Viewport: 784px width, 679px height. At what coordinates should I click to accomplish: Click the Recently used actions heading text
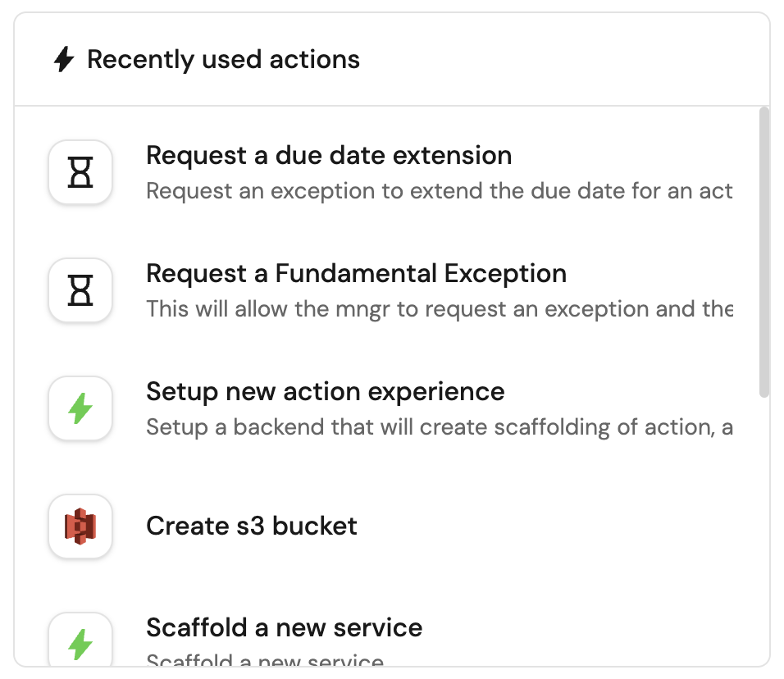coord(223,60)
